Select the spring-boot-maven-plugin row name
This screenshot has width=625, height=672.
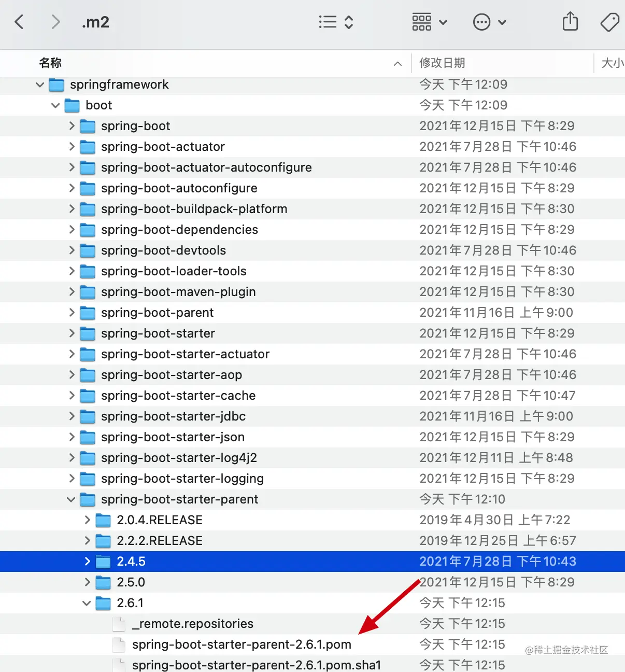click(x=178, y=292)
